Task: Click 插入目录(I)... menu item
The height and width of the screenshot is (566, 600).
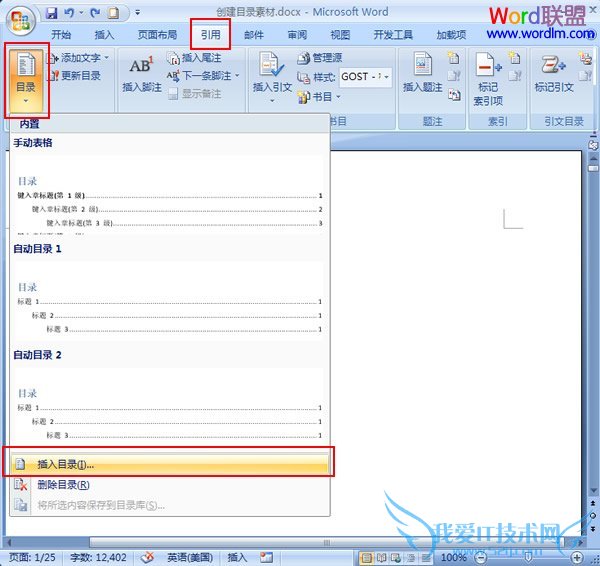Action: [170, 464]
